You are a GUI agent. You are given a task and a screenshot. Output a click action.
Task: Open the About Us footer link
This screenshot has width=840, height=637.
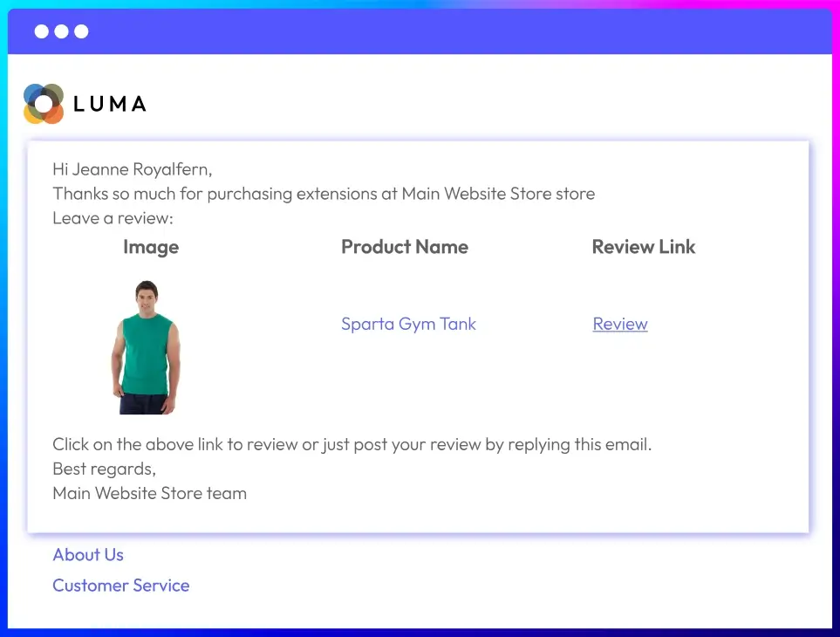(x=88, y=555)
